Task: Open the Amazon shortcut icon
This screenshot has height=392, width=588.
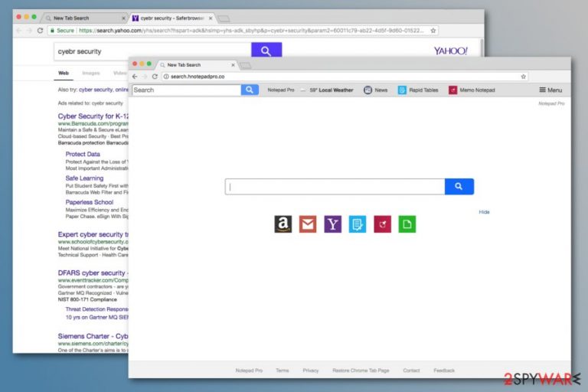Action: click(x=283, y=224)
